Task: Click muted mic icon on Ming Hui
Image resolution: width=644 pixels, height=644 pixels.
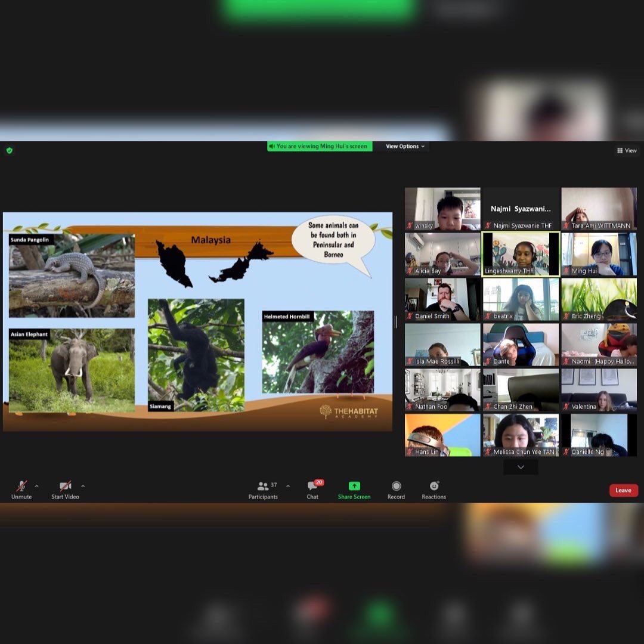Action: (566, 271)
